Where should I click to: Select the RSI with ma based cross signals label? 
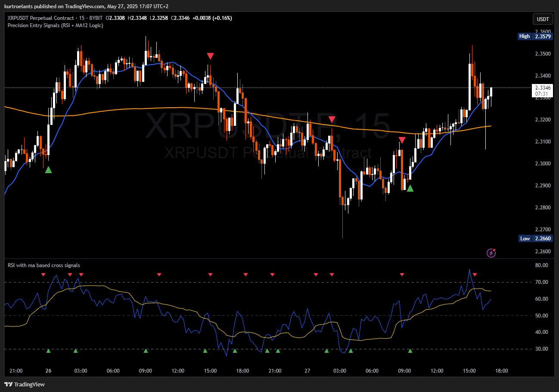click(44, 265)
